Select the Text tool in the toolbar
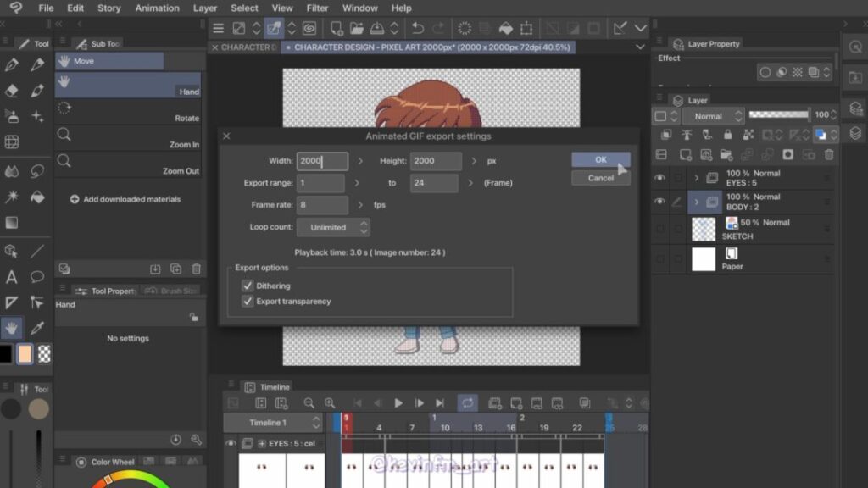 tap(12, 277)
